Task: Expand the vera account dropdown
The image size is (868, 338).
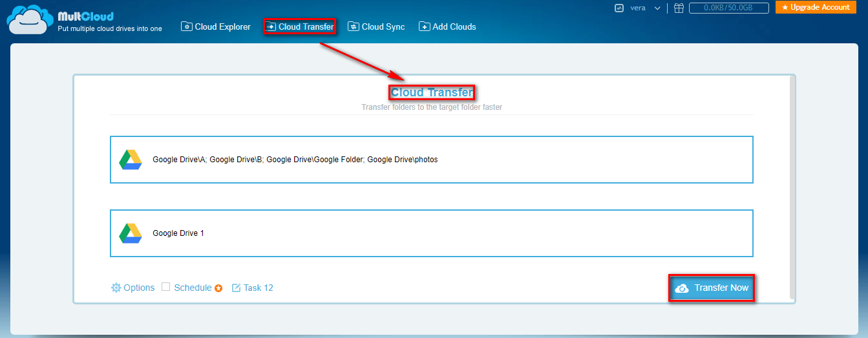Action: pyautogui.click(x=657, y=8)
